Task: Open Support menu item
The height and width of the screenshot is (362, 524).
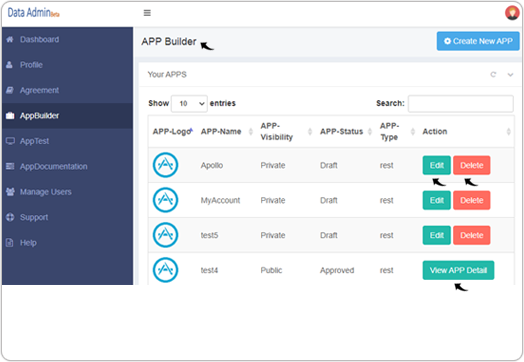Action: (67, 217)
